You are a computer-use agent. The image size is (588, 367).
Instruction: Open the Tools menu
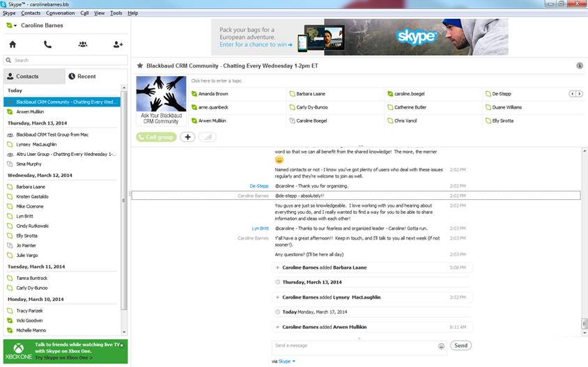(116, 13)
